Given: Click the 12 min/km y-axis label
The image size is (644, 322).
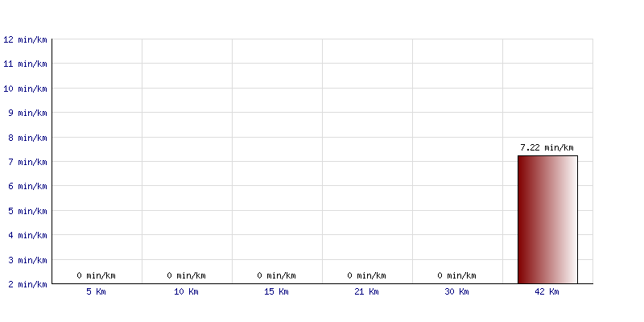Looking at the screenshot, I should (x=25, y=39).
